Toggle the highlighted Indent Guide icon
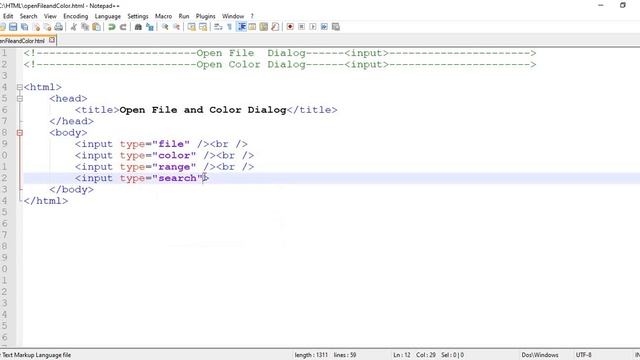 (x=241, y=27)
